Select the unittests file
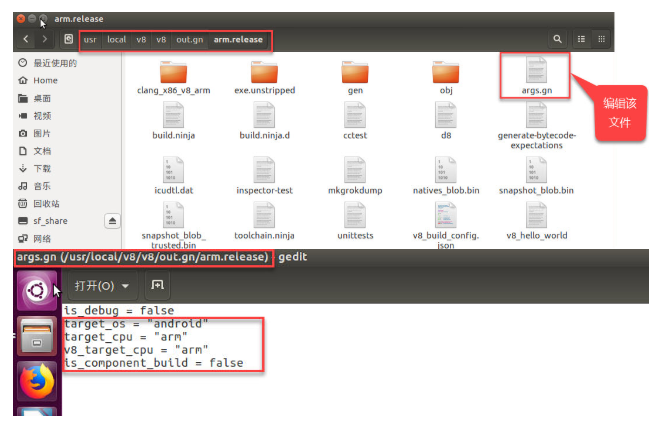This screenshot has width=665, height=421. pyautogui.click(x=355, y=221)
